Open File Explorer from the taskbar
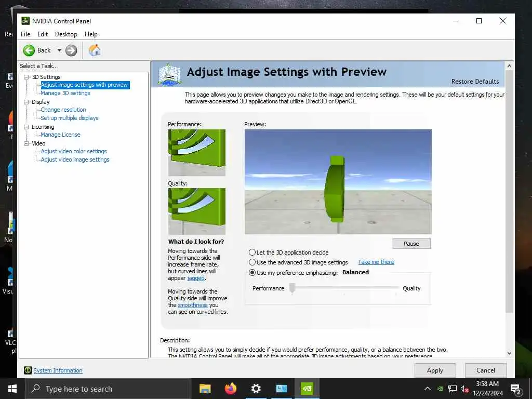The image size is (532, 399). 205,389
